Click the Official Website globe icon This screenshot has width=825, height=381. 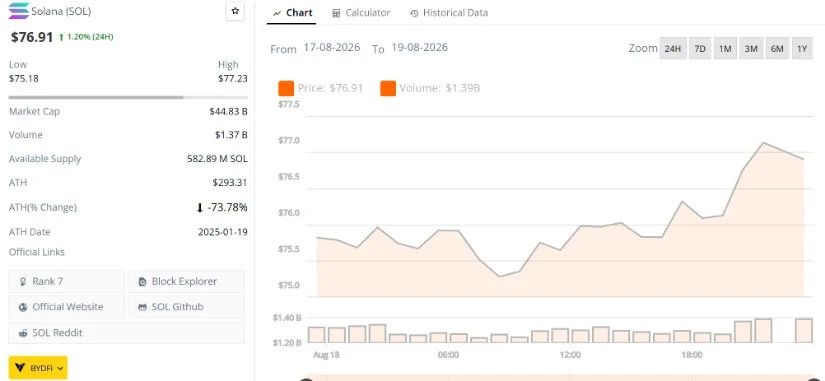[23, 307]
